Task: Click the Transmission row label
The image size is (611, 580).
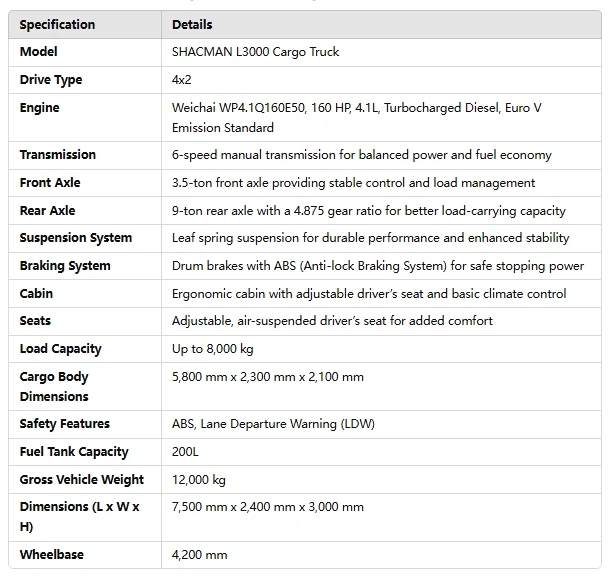Action: [58, 155]
